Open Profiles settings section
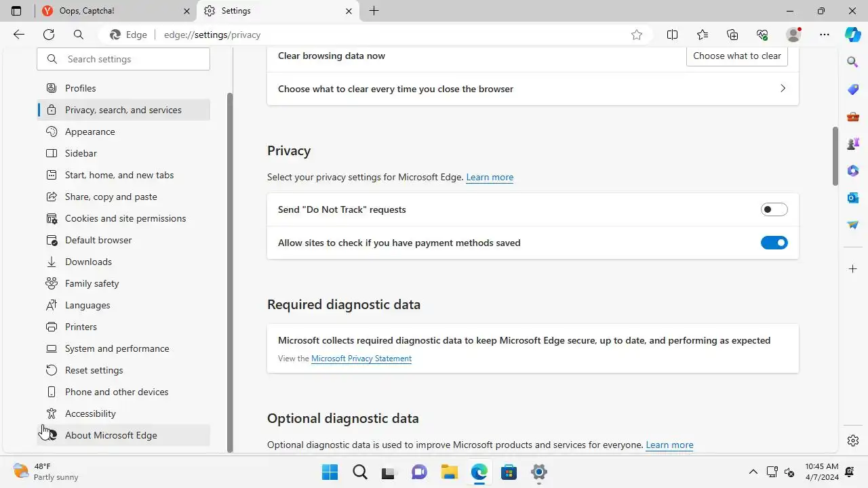The width and height of the screenshot is (868, 488). point(123,88)
